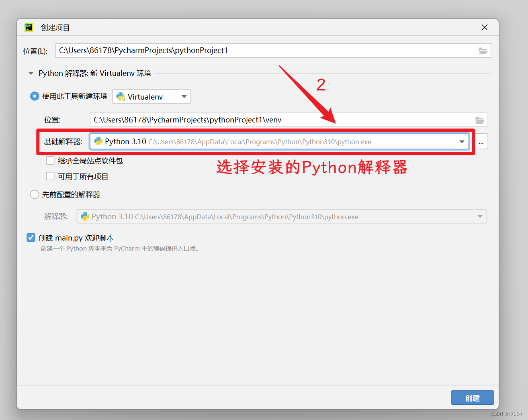Open base interpreter Python 3.10 dropdown
This screenshot has height=420, width=528.
pos(279,142)
